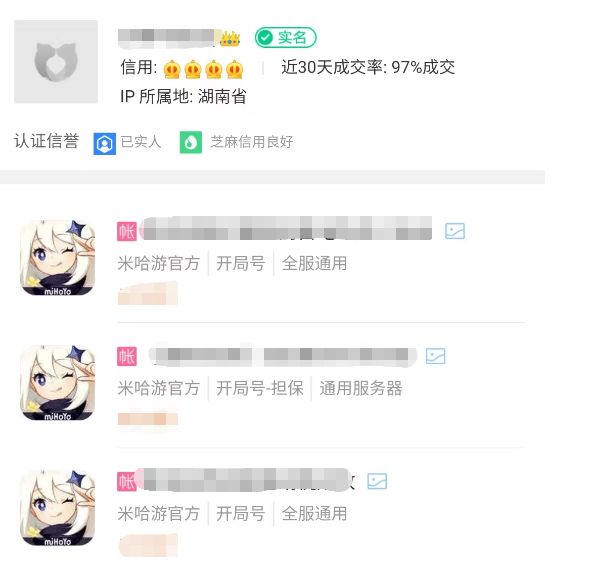Click the pink 帐 tag on first listing
This screenshot has height=566, width=593.
click(127, 231)
